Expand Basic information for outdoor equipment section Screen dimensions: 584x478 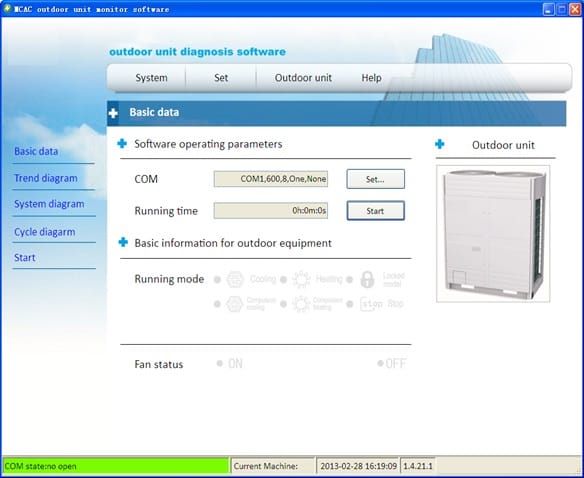pos(123,242)
